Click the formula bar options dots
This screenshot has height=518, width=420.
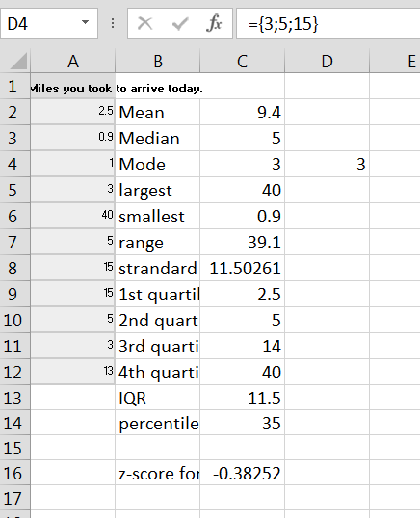[113, 23]
